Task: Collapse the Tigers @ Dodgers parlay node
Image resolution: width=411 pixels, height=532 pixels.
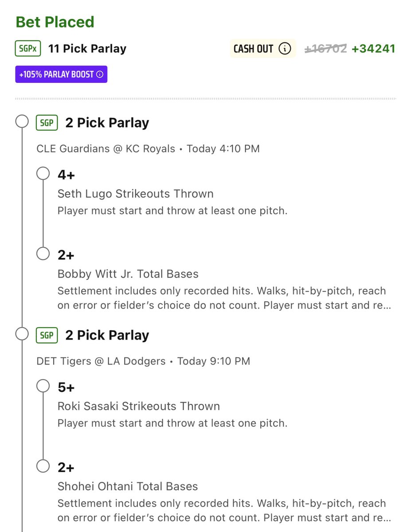Action: click(x=22, y=334)
